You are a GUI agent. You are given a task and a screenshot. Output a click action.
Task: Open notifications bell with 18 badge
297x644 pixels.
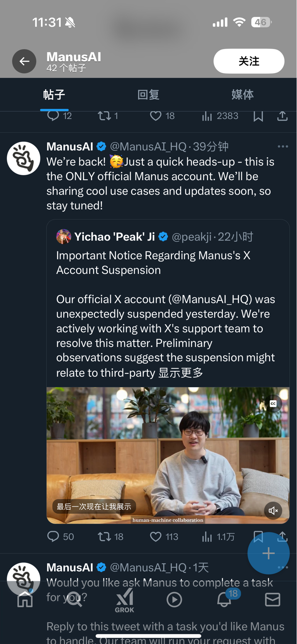[x=224, y=600]
